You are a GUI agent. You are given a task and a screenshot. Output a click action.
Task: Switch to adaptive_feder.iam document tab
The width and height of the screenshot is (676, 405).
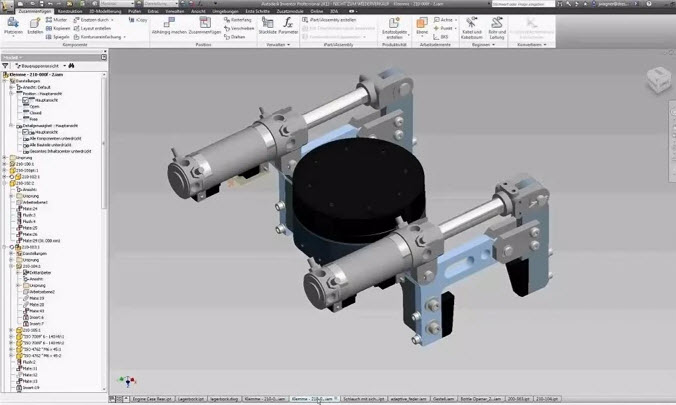tap(408, 399)
